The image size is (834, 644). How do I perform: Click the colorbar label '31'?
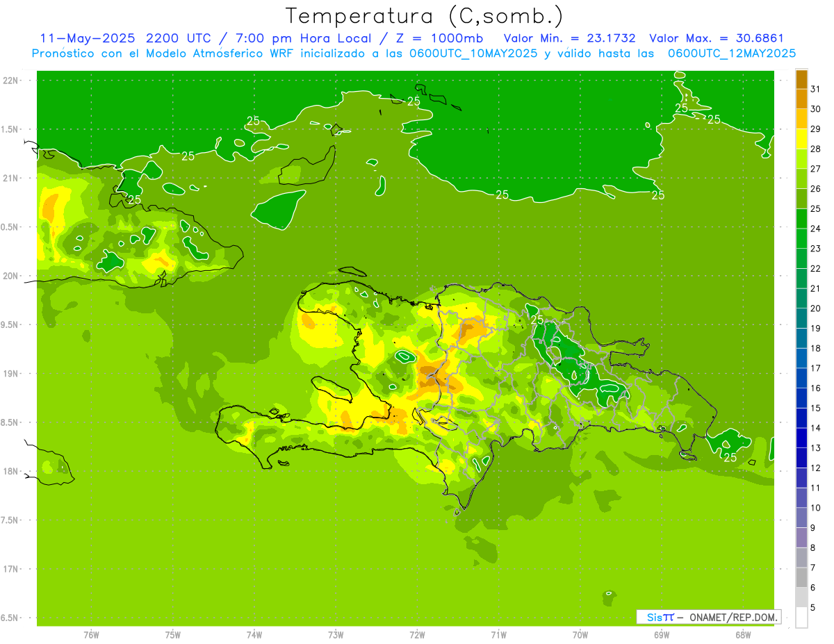coord(816,89)
